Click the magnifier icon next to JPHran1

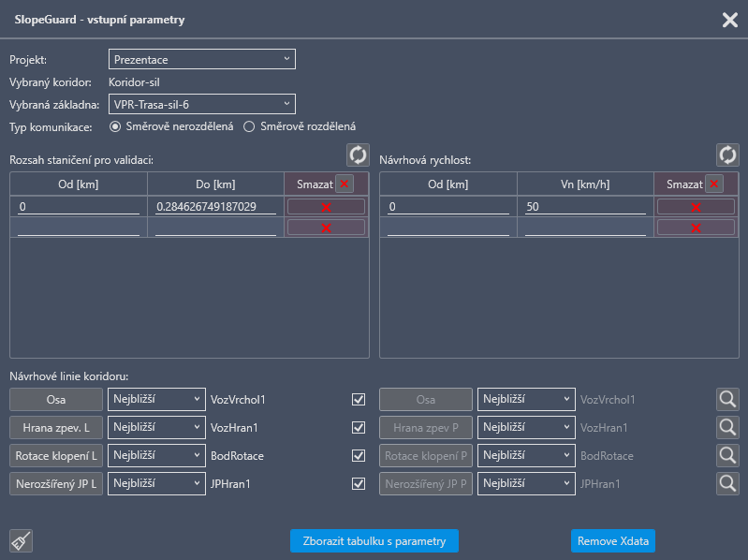click(727, 484)
